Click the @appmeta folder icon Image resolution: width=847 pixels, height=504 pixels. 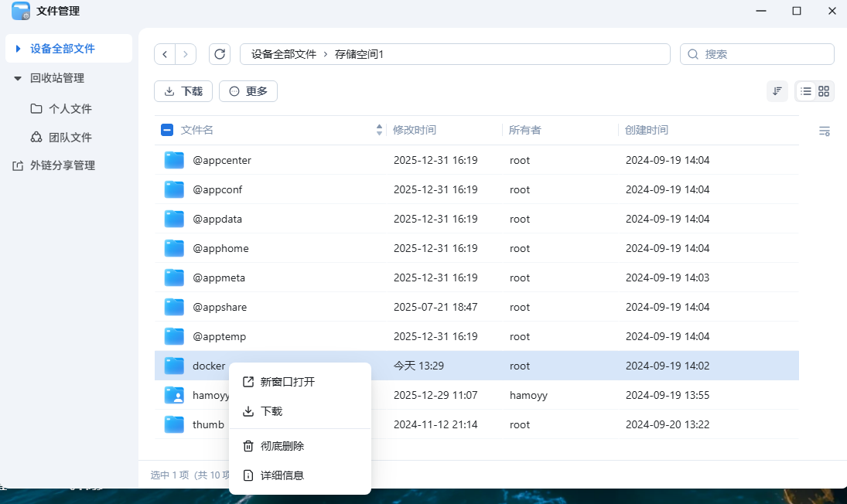pyautogui.click(x=174, y=278)
